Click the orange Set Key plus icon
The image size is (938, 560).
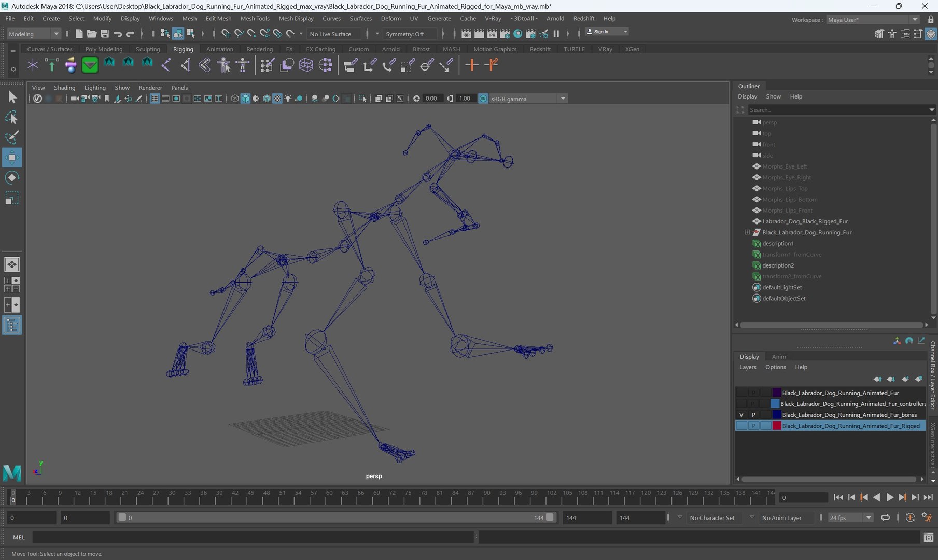(x=471, y=65)
